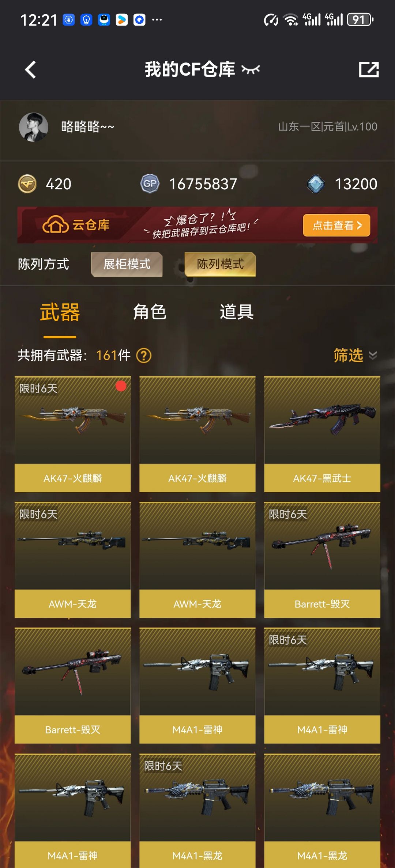
Task: Open help question mark next to 161件
Action: tap(144, 355)
